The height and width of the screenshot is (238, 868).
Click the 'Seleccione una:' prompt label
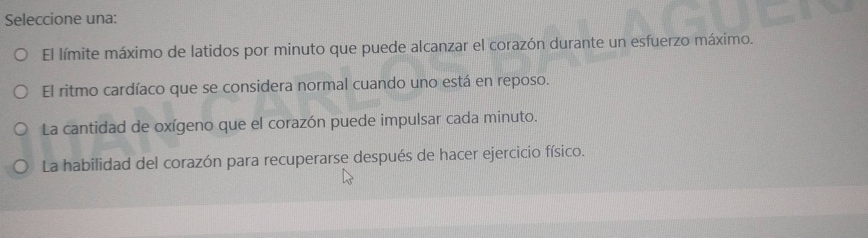point(62,18)
